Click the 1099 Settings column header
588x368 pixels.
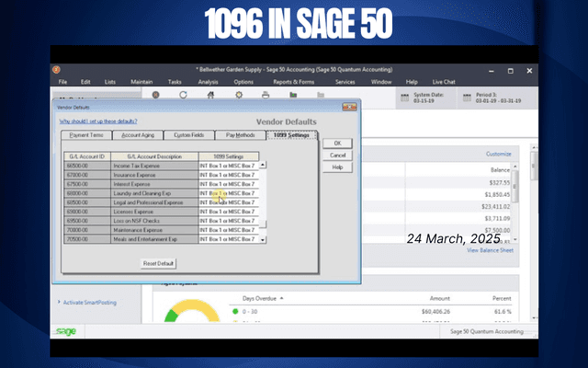point(229,156)
